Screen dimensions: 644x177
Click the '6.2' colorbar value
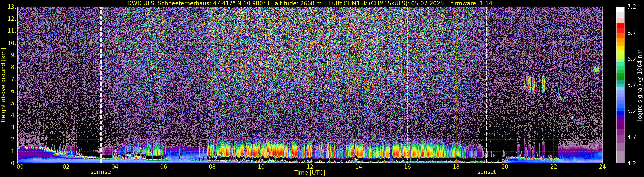pyautogui.click(x=632, y=59)
